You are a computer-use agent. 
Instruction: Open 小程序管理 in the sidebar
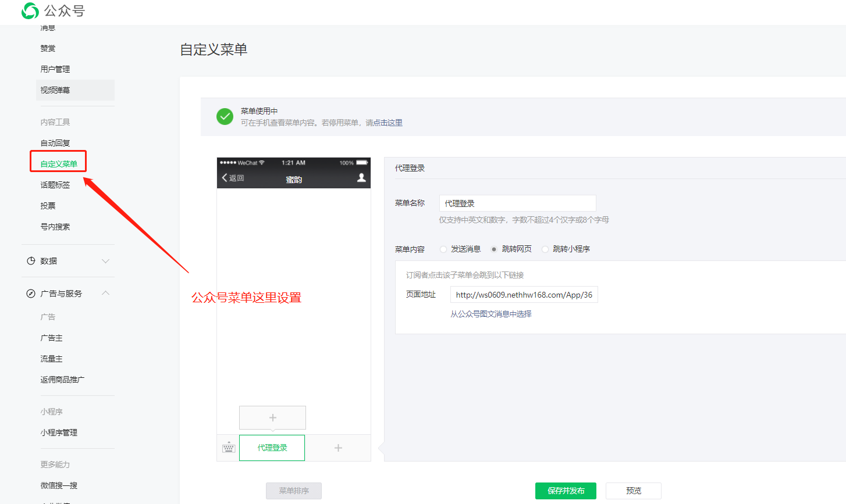(59, 432)
